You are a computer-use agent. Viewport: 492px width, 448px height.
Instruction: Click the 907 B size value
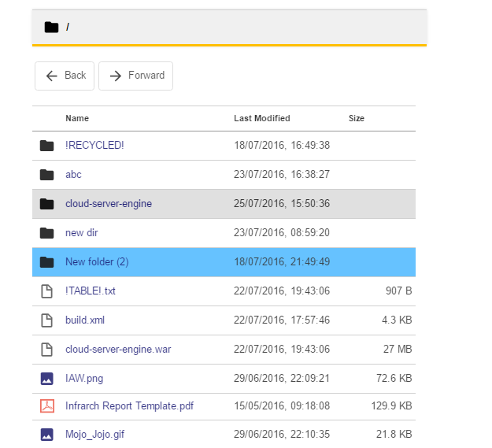[399, 291]
